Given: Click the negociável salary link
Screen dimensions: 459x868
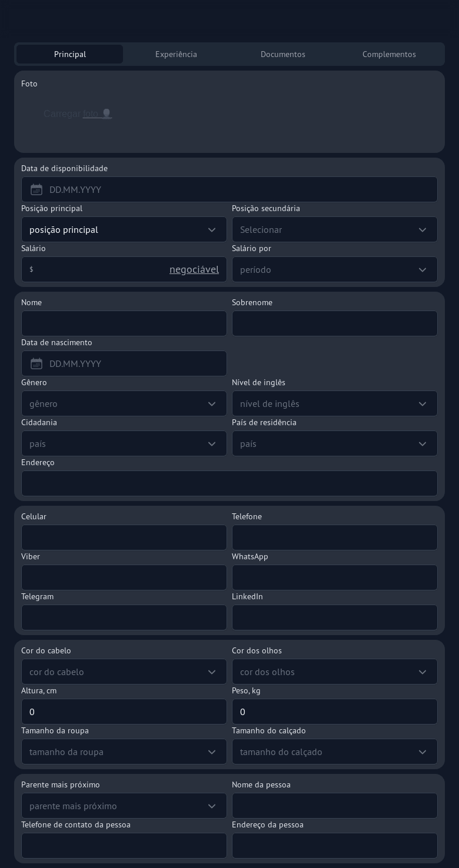Looking at the screenshot, I should tap(194, 269).
